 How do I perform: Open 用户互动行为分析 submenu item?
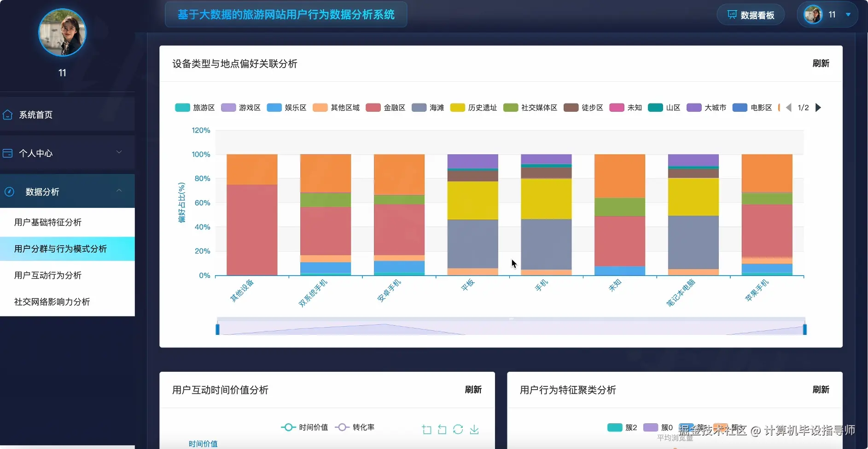point(67,275)
